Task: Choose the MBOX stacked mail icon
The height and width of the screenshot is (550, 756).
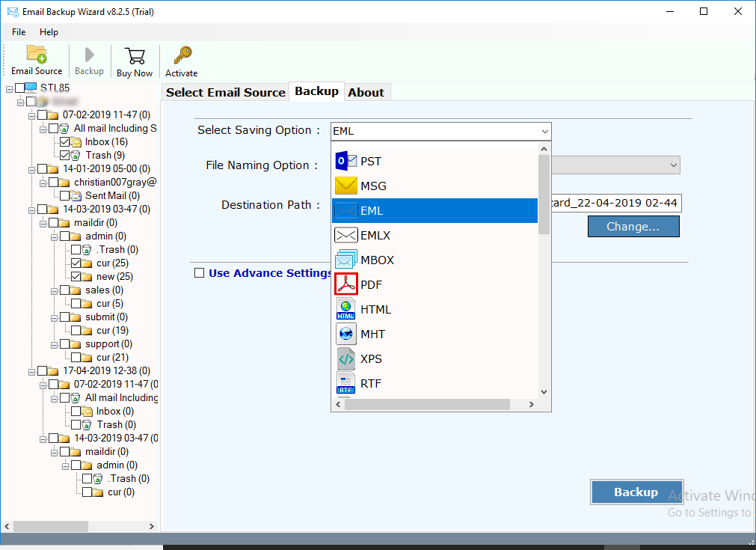Action: coord(345,260)
